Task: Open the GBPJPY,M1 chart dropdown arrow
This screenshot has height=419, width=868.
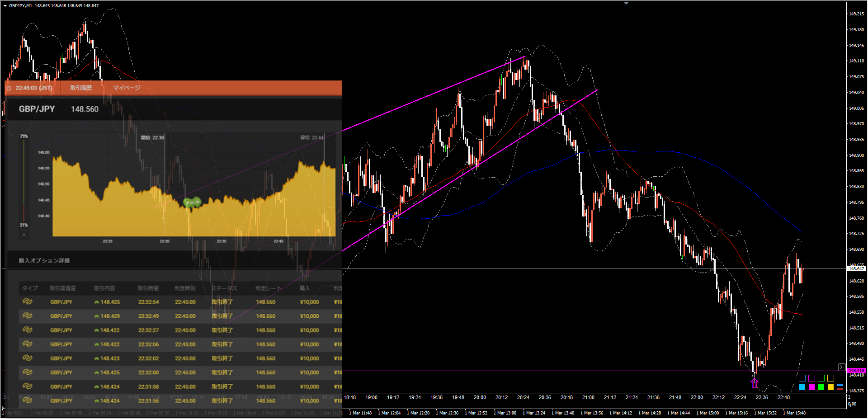Action: tap(5, 6)
